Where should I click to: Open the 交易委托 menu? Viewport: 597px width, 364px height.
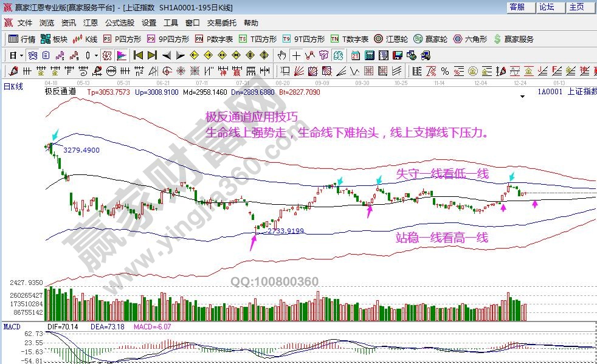222,23
